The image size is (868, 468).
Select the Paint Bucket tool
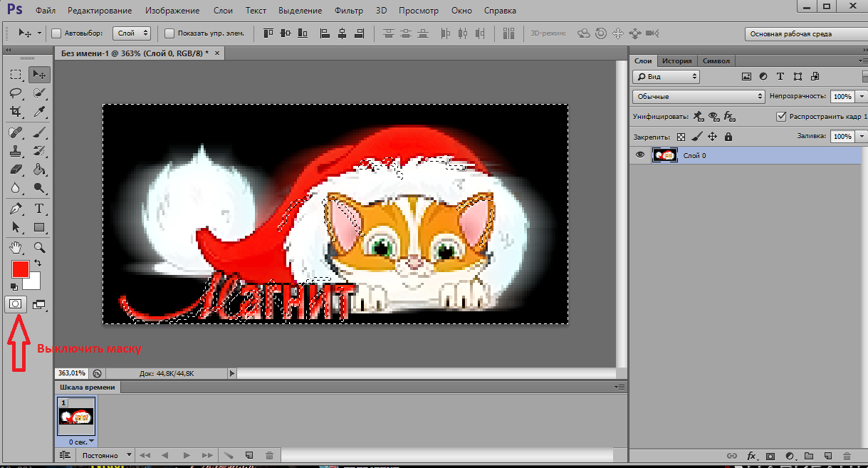(39, 170)
